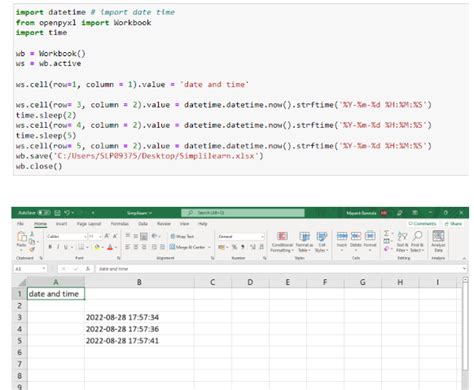
Task: Open Find & Select menu
Action: coord(417,242)
